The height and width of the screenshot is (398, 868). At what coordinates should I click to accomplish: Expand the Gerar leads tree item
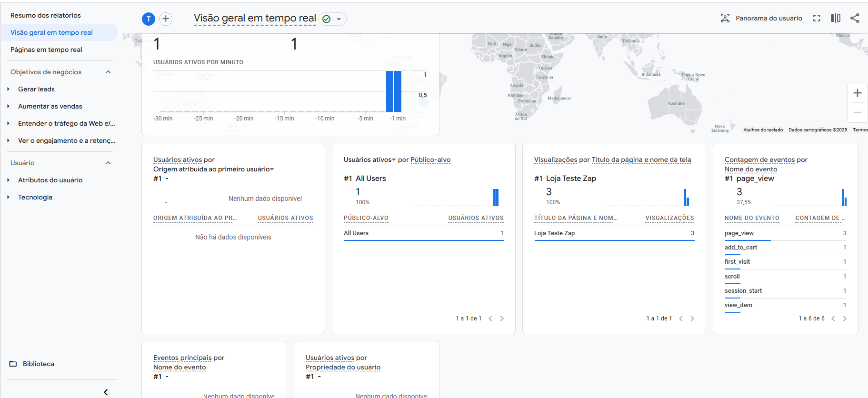[9, 89]
